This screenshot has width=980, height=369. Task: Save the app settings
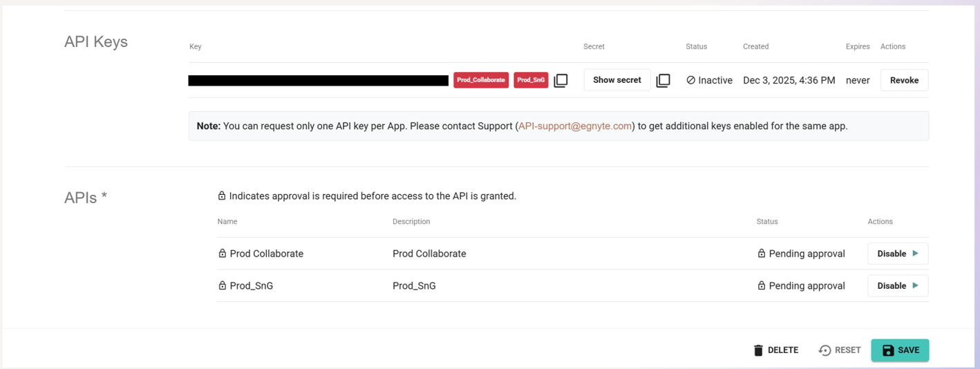(x=900, y=350)
